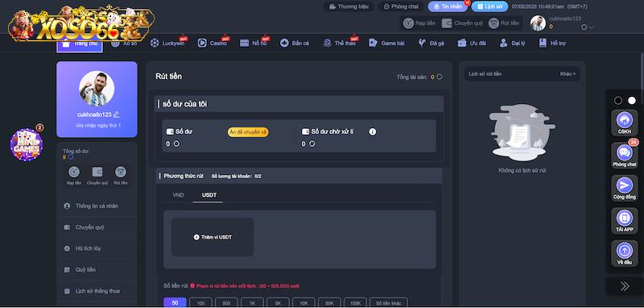The width and height of the screenshot is (644, 308).
Task: Open Ưu đãi menu item
Action: 472,44
